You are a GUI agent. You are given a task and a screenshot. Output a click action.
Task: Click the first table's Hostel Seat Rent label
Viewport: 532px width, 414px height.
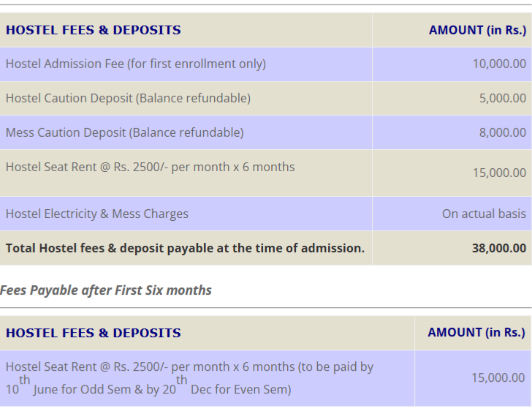click(x=150, y=167)
